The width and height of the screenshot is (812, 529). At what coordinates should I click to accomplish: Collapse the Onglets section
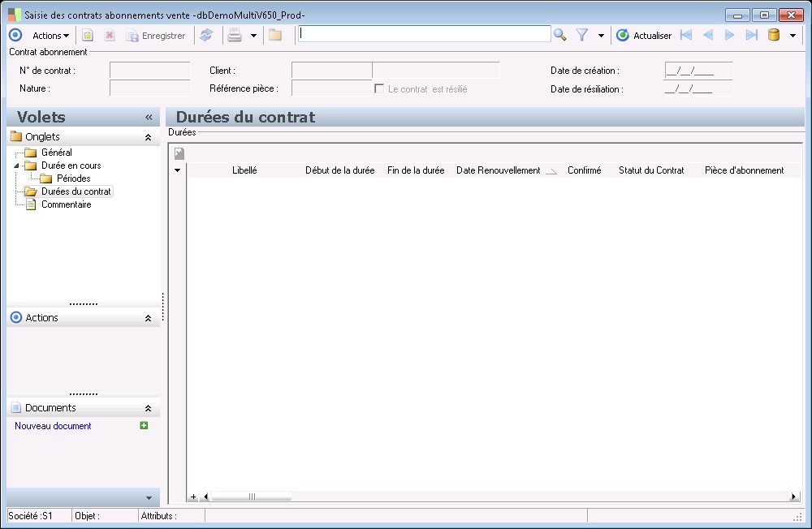[148, 137]
